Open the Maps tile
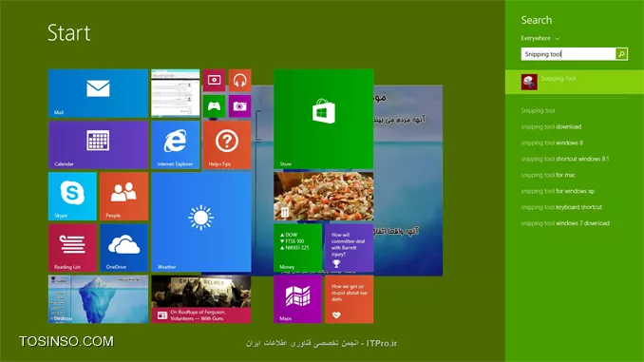644x362 pixels. 297,299
